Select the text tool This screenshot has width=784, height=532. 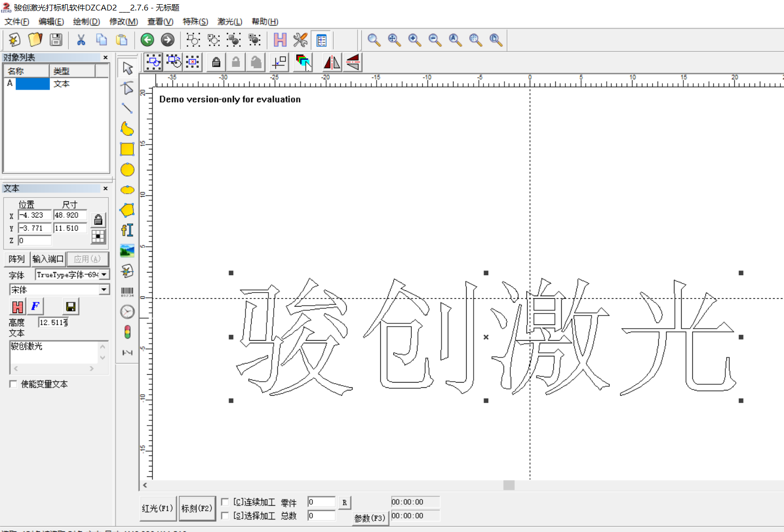tap(127, 231)
